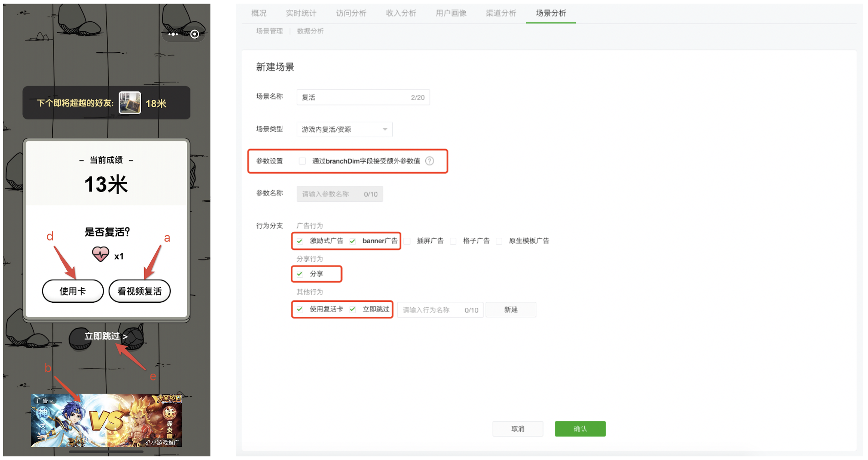Click the game banner advertisement
Image resolution: width=868 pixels, height=460 pixels.
pos(106,420)
